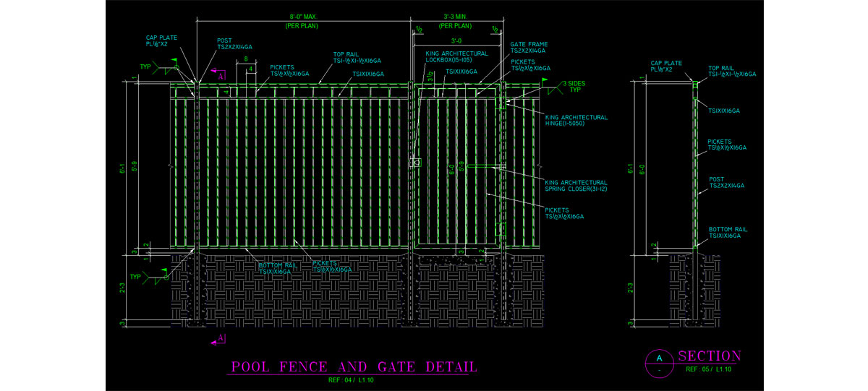The width and height of the screenshot is (868, 391).
Task: Click the POOL FENCE AND GATE DETAIL title
Action: point(354,366)
